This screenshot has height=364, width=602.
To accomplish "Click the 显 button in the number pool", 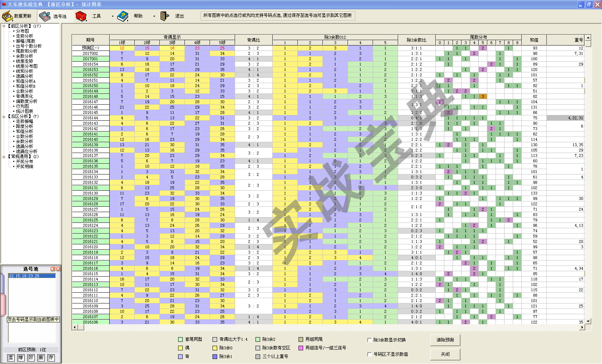I will [11, 358].
